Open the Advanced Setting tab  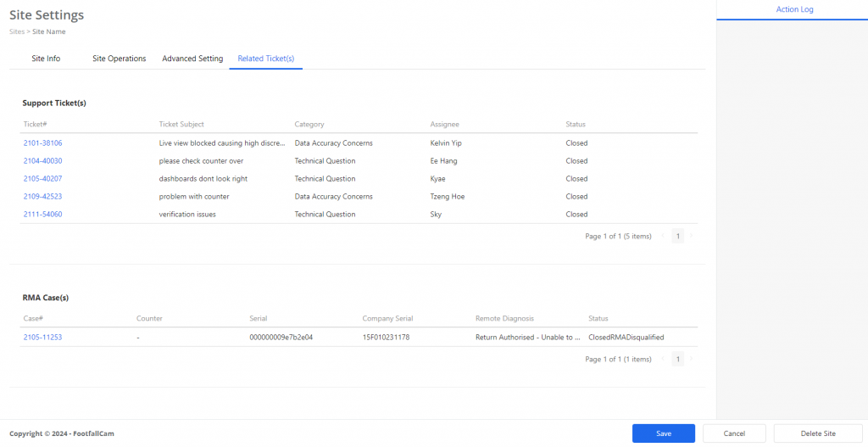pos(192,59)
